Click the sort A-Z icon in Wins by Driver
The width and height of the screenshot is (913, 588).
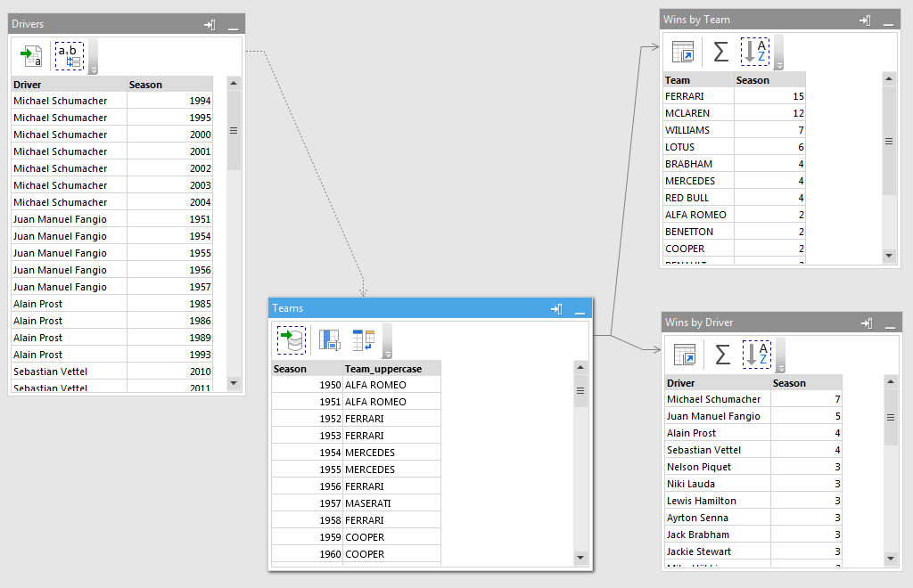click(757, 355)
